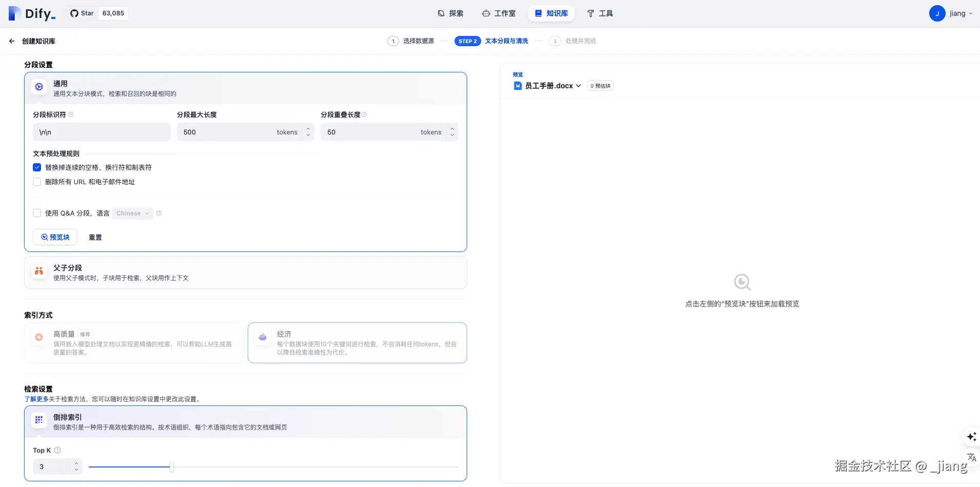Image resolution: width=980 pixels, height=487 pixels.
Task: Enable the 删除所有 URL 和电子邮件地址 checkbox
Action: 36,181
